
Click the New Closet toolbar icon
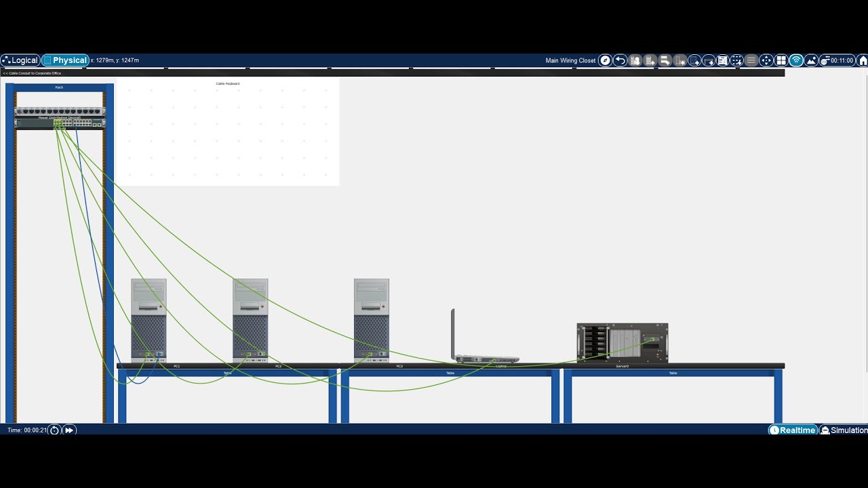coord(665,60)
